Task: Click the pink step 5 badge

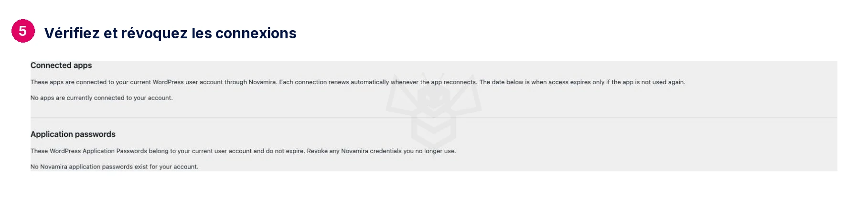Action: coord(23,31)
